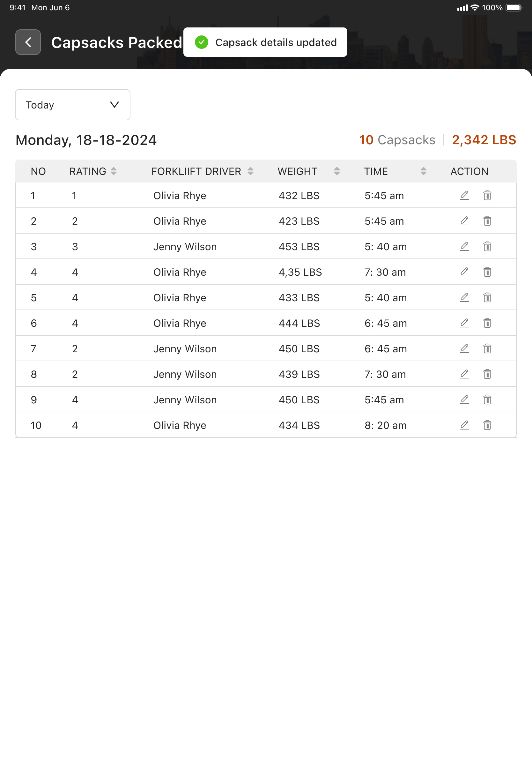Delete the 4,35 LBS capsack entry

tap(487, 272)
